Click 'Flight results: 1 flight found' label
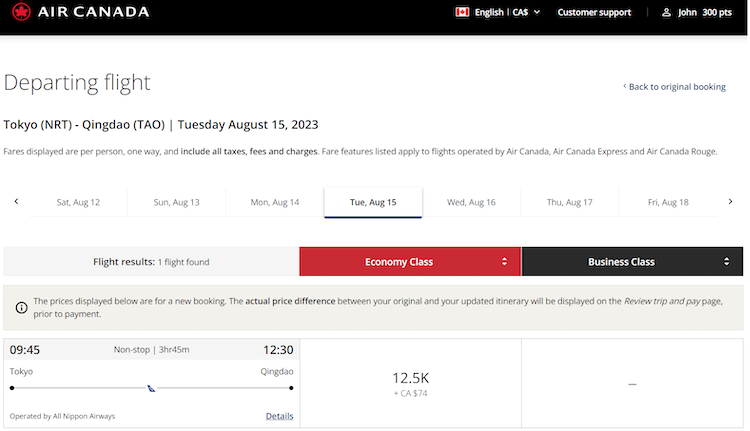This screenshot has height=431, width=750. click(x=151, y=262)
